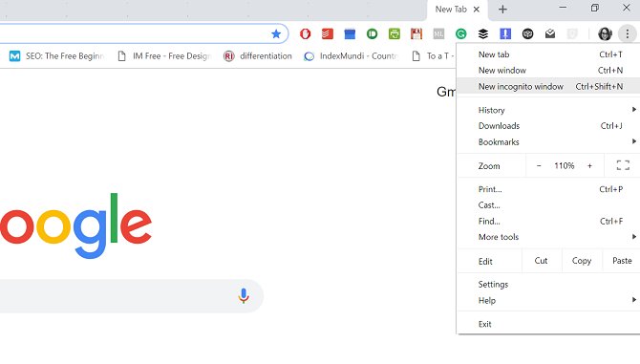Open the gray ML extension icon
640x364 pixels.
[438, 33]
